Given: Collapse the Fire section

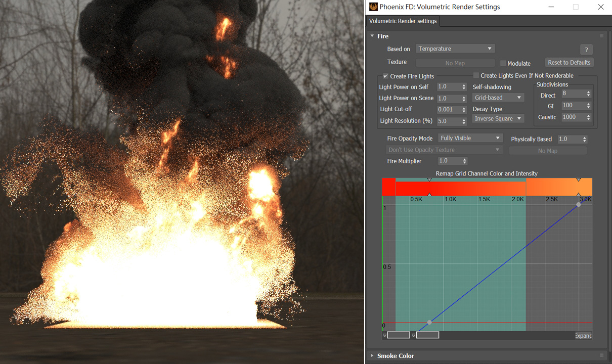Looking at the screenshot, I should tap(372, 36).
